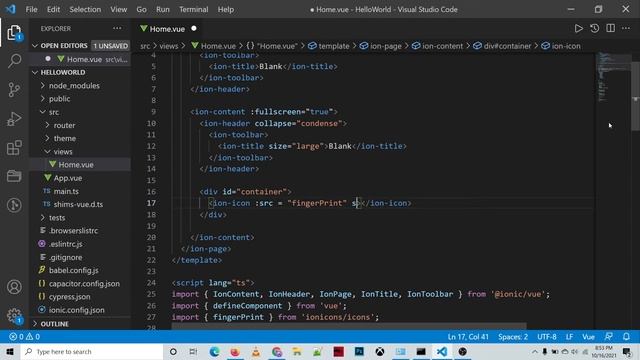The height and width of the screenshot is (360, 640).
Task: Split the editor right
Action: click(611, 28)
